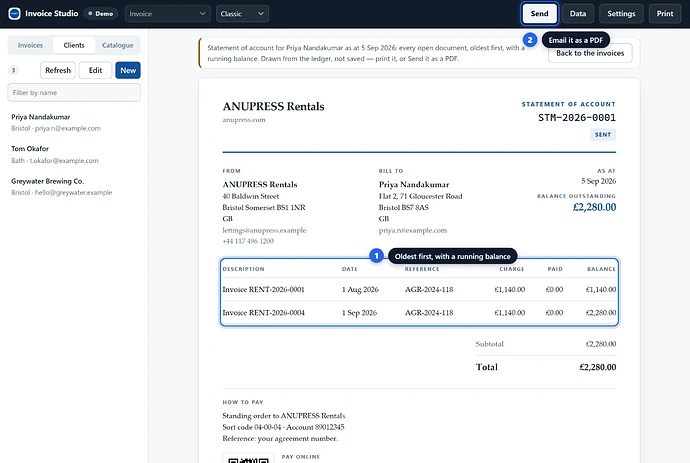The image size is (690, 463).
Task: Refresh the clients list
Action: (58, 70)
